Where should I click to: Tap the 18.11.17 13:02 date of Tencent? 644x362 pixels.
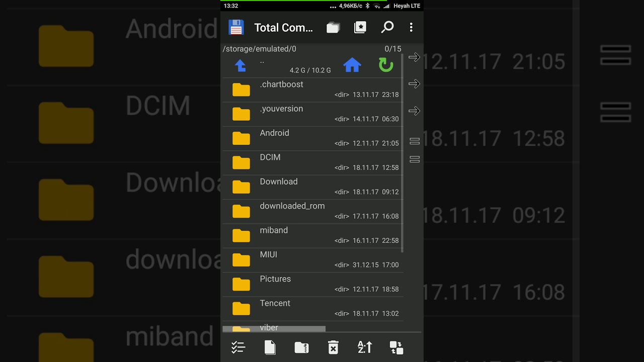tap(376, 313)
